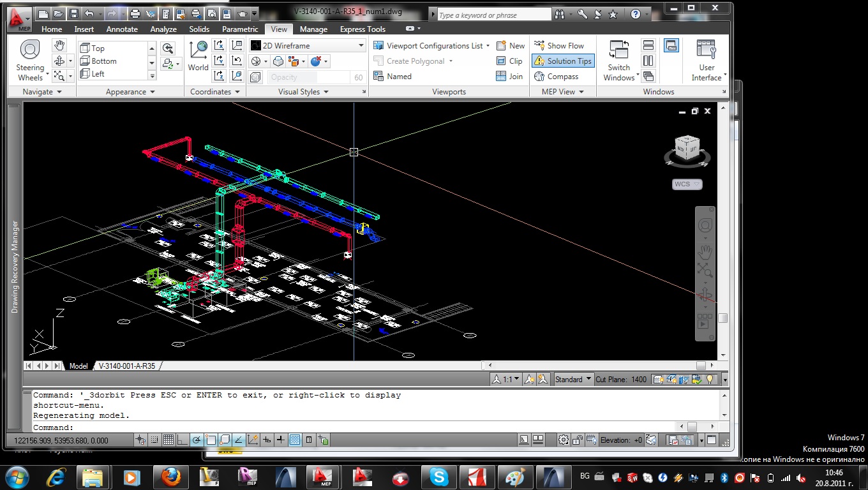The width and height of the screenshot is (868, 490).
Task: Open the V-3140-001-A-R35 layout tab
Action: coord(126,366)
